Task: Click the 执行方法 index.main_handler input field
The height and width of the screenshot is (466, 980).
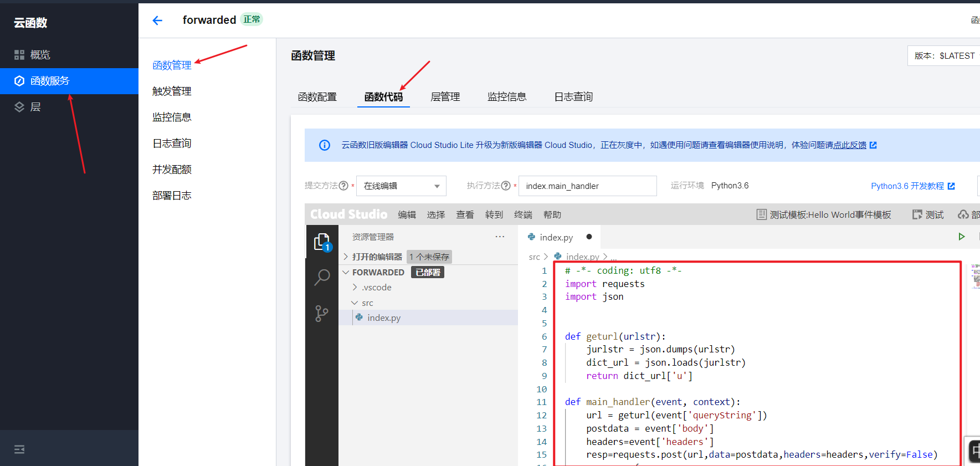Action: (587, 186)
